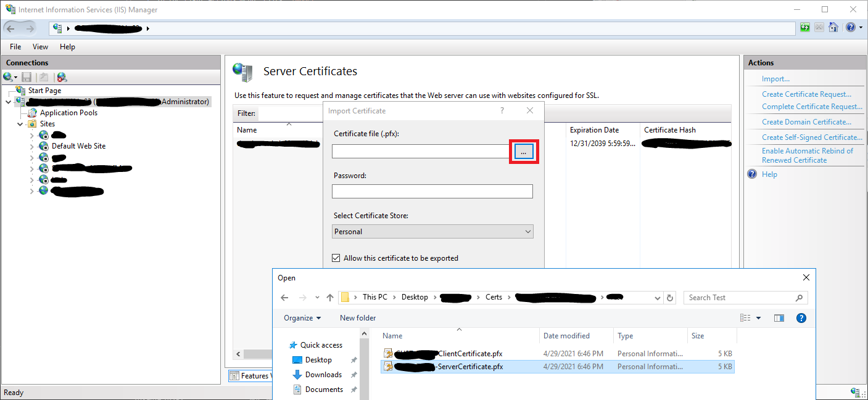Open the Organize dropdown menu

click(302, 318)
